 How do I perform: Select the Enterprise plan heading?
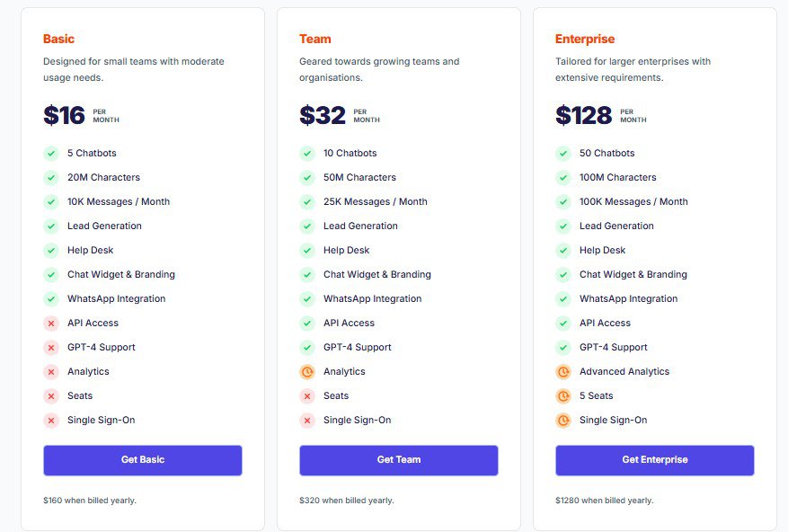click(585, 39)
